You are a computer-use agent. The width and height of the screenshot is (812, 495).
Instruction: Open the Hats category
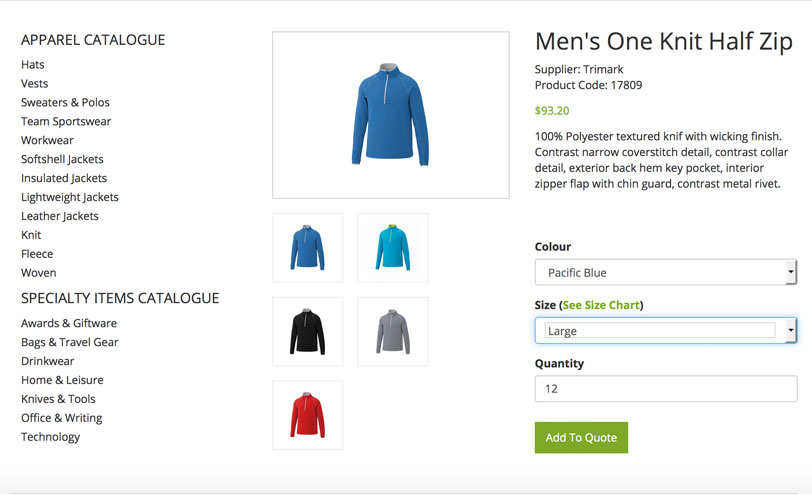click(33, 65)
